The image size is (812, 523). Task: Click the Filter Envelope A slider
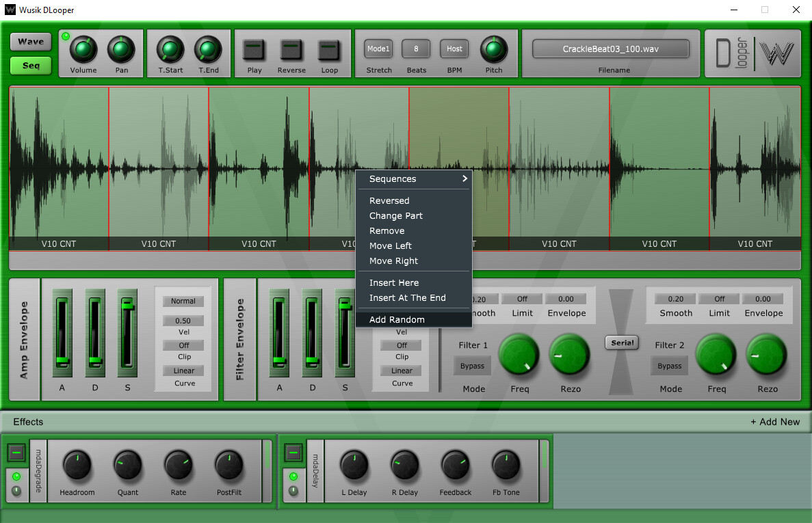280,333
